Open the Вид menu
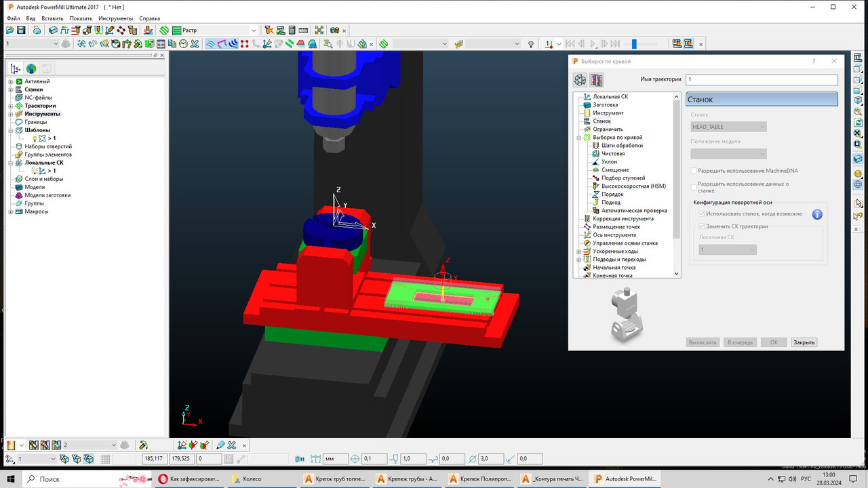This screenshot has width=868, height=488. point(31,18)
